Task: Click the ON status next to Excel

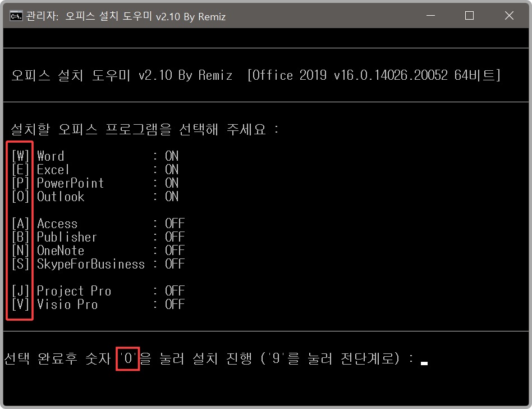Action: 172,169
